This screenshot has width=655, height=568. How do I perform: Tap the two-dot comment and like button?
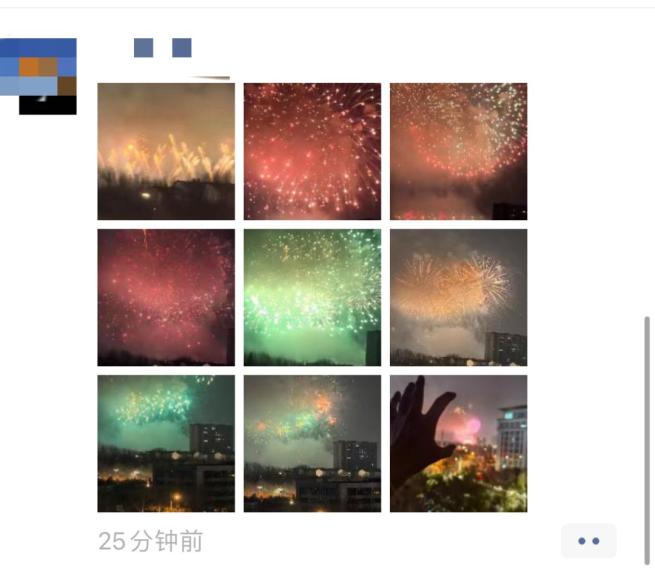click(589, 541)
